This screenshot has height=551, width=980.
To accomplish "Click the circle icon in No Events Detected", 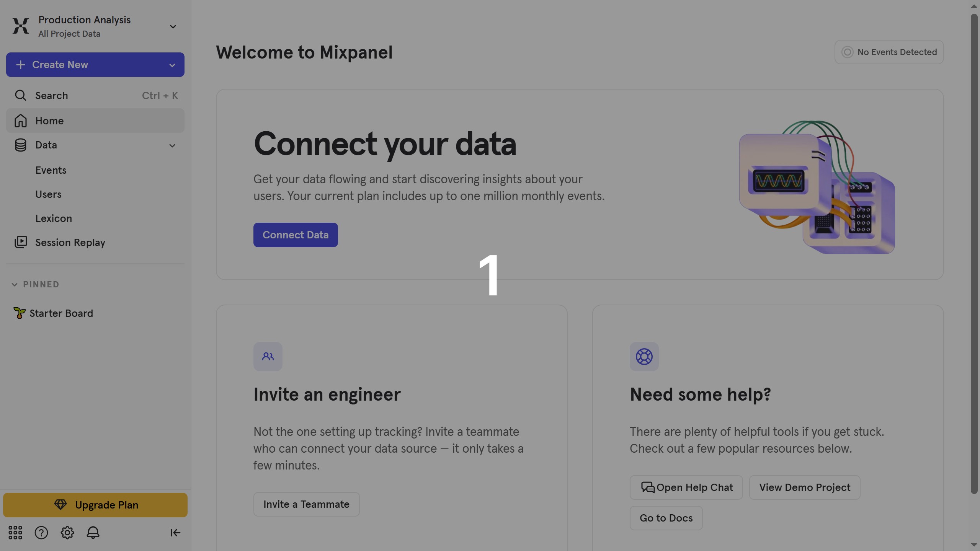I will 847,52.
